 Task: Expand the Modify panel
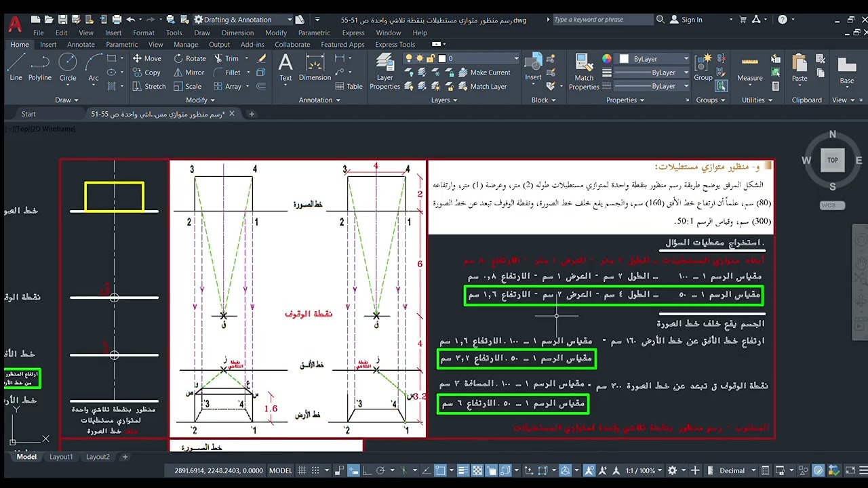200,100
